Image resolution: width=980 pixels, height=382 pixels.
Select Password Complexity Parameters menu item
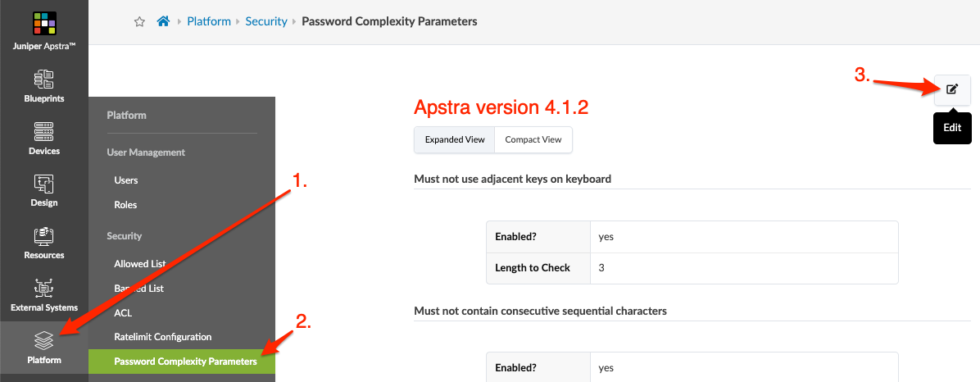(185, 362)
